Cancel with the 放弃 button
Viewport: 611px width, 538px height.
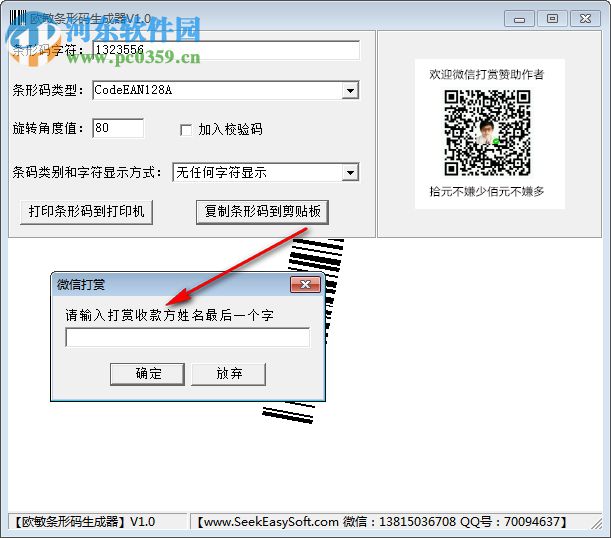229,374
